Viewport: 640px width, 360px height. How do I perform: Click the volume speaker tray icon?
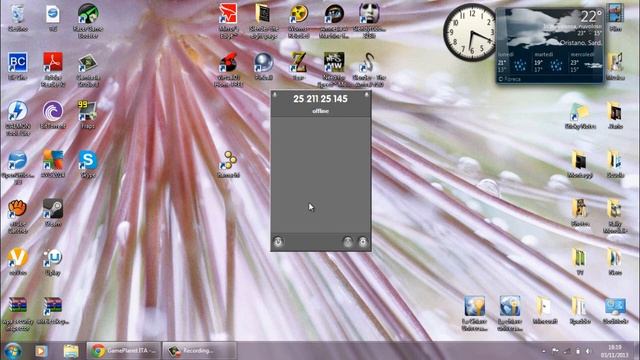click(588, 351)
